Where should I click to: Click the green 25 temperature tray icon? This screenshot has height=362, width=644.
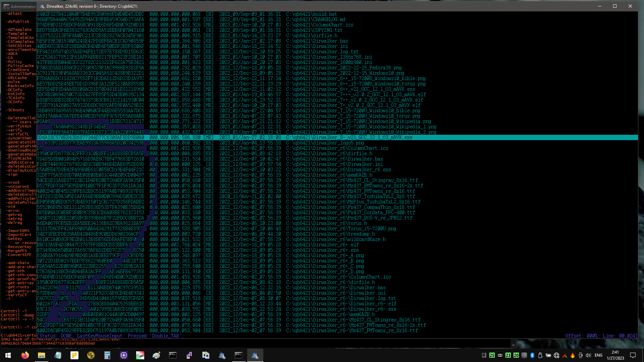pos(492,355)
